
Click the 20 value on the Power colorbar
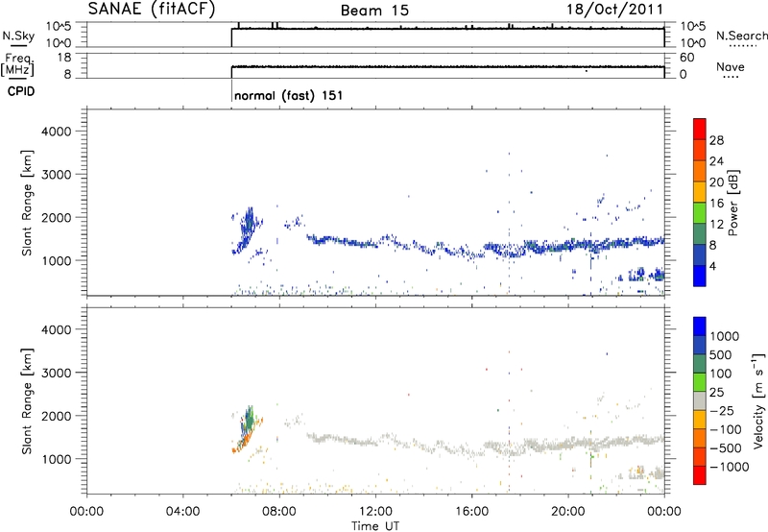[716, 182]
